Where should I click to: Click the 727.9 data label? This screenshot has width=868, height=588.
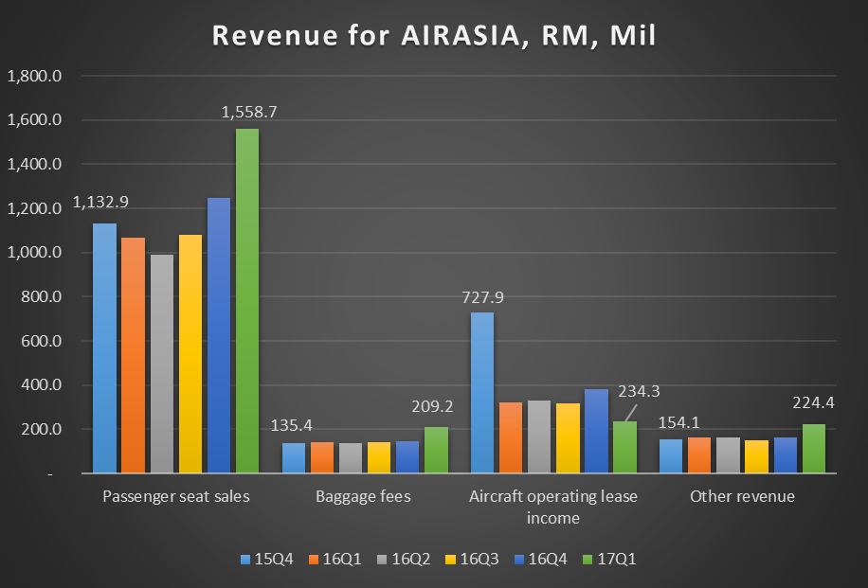click(482, 297)
